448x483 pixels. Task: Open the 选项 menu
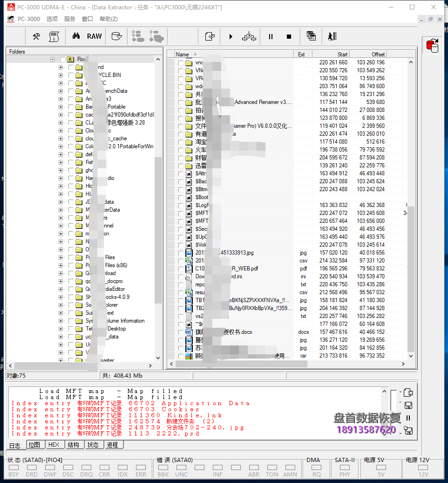(52, 19)
